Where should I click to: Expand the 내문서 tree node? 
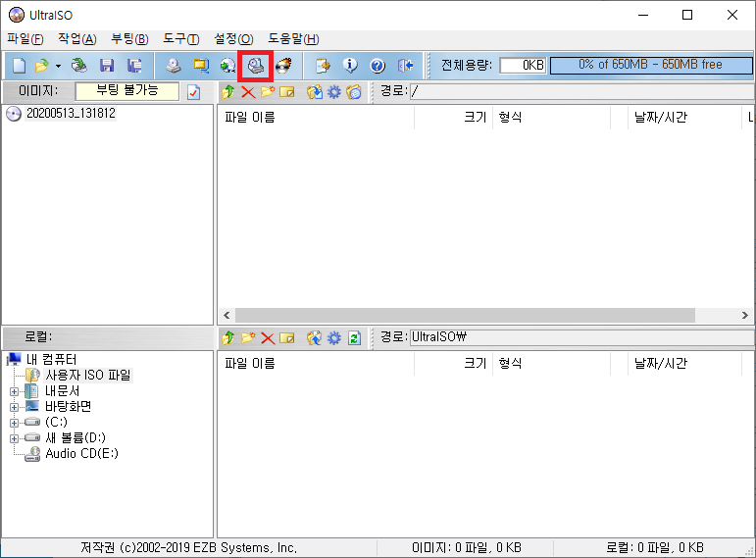coord(14,391)
